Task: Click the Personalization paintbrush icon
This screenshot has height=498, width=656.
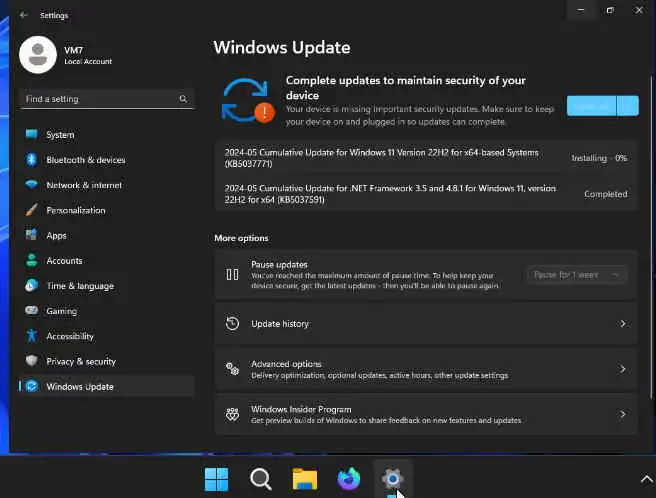Action: [31, 210]
